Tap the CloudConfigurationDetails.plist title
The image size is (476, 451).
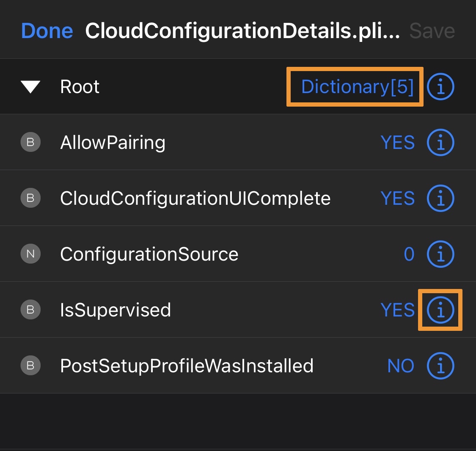point(242,31)
